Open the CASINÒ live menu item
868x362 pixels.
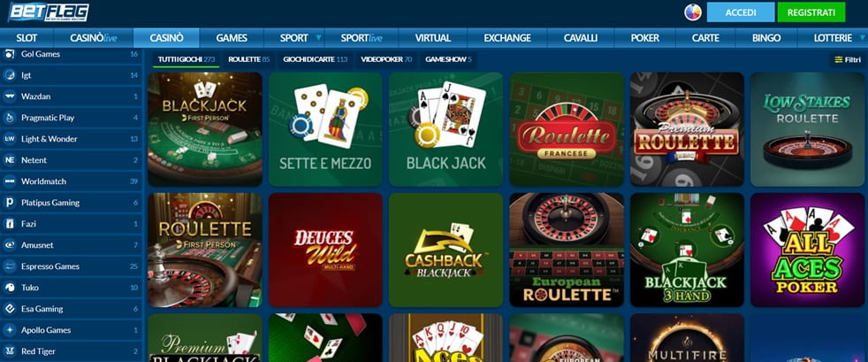(93, 38)
